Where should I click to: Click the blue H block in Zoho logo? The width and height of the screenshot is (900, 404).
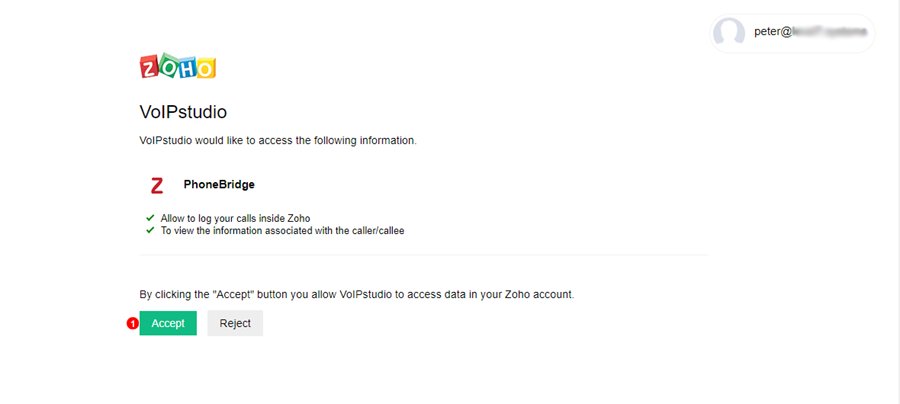pyautogui.click(x=188, y=67)
